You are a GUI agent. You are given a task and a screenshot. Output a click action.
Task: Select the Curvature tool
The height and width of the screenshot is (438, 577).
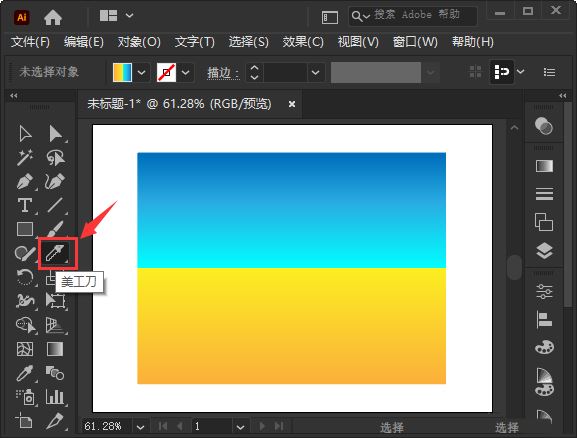(x=55, y=181)
